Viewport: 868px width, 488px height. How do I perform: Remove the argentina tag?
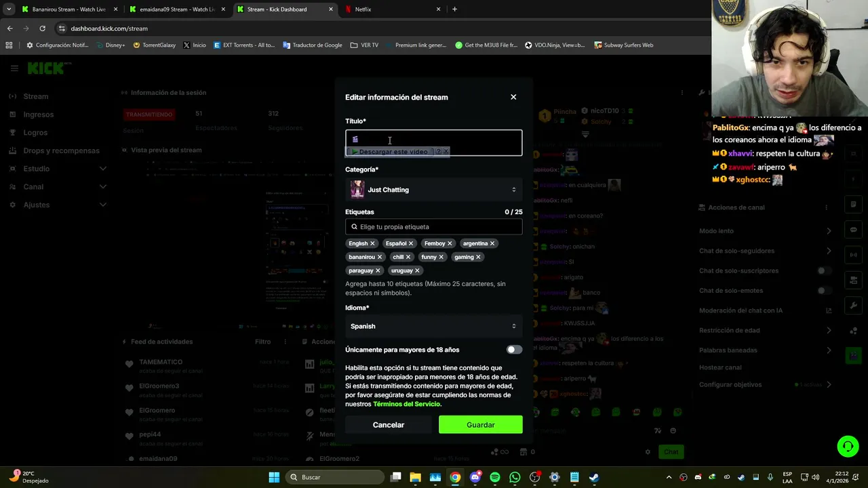pos(492,243)
